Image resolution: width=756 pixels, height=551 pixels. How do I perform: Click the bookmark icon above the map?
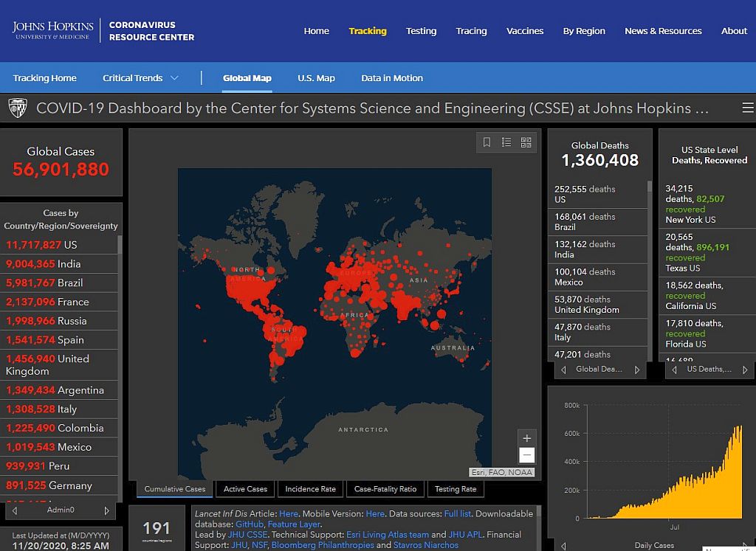click(x=487, y=142)
